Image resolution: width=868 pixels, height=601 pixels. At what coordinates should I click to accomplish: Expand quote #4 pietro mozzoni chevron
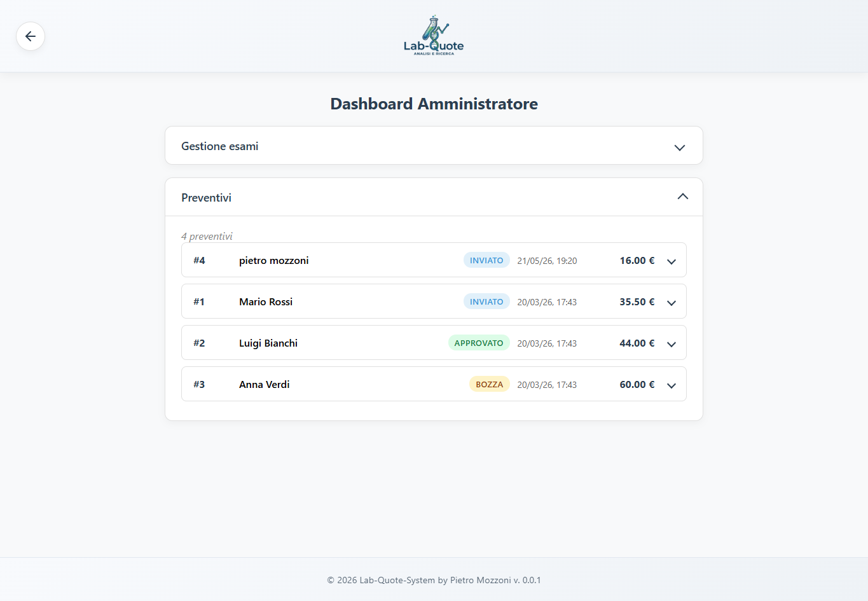[672, 261]
